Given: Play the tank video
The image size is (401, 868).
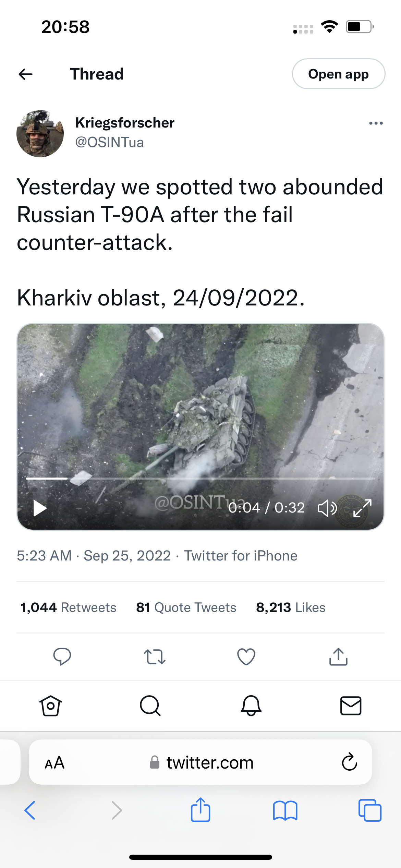Looking at the screenshot, I should pyautogui.click(x=40, y=508).
